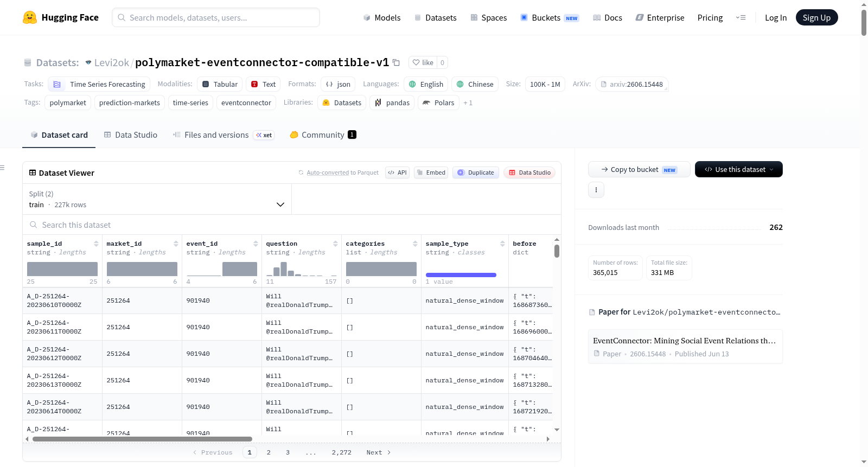Click the Duplicate button
This screenshot has height=467, width=868.
(476, 172)
